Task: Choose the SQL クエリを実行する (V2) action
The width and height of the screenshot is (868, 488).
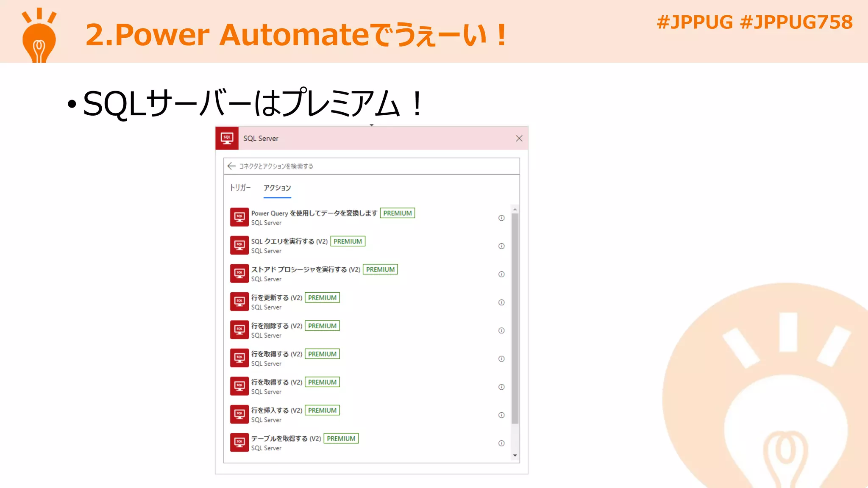Action: (x=289, y=241)
